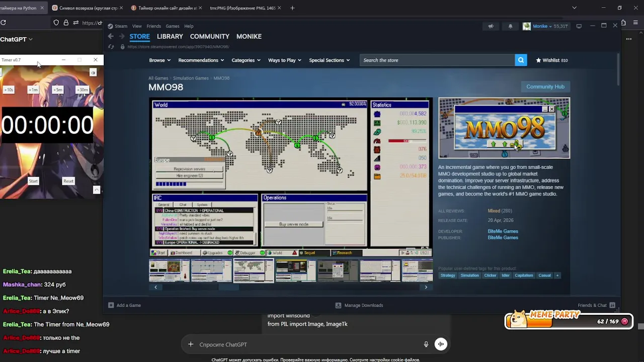Open the Wishlist link
The height and width of the screenshot is (362, 644).
552,60
